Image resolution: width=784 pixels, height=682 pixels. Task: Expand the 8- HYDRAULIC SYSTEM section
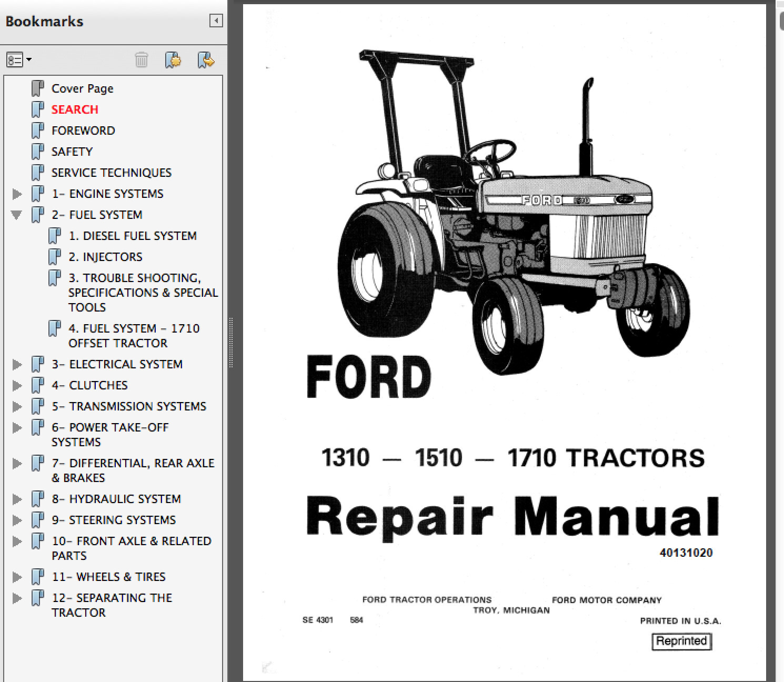[17, 499]
